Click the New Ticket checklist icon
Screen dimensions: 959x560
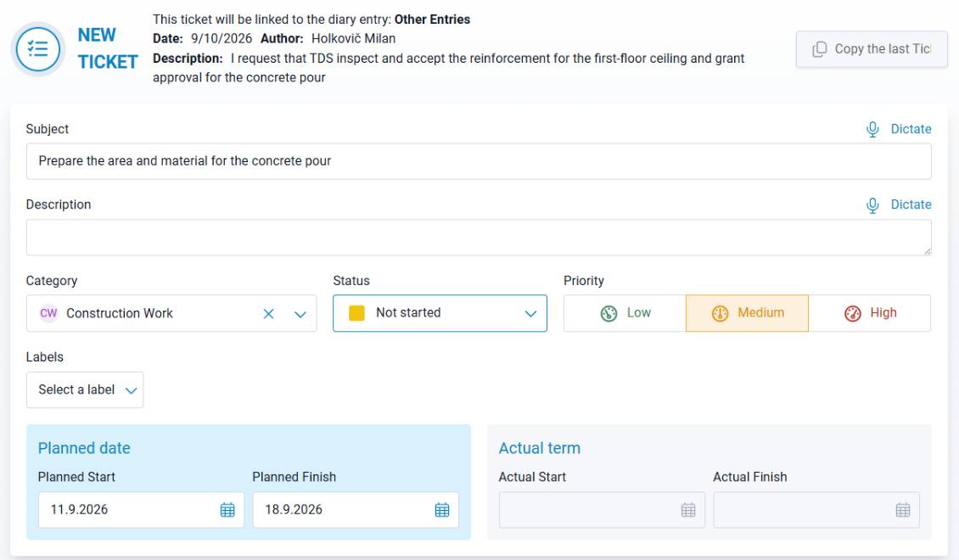[x=38, y=49]
